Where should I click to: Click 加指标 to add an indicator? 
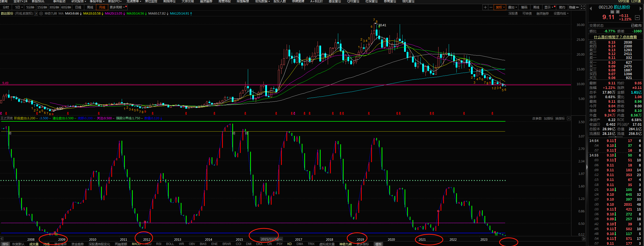(548, 119)
